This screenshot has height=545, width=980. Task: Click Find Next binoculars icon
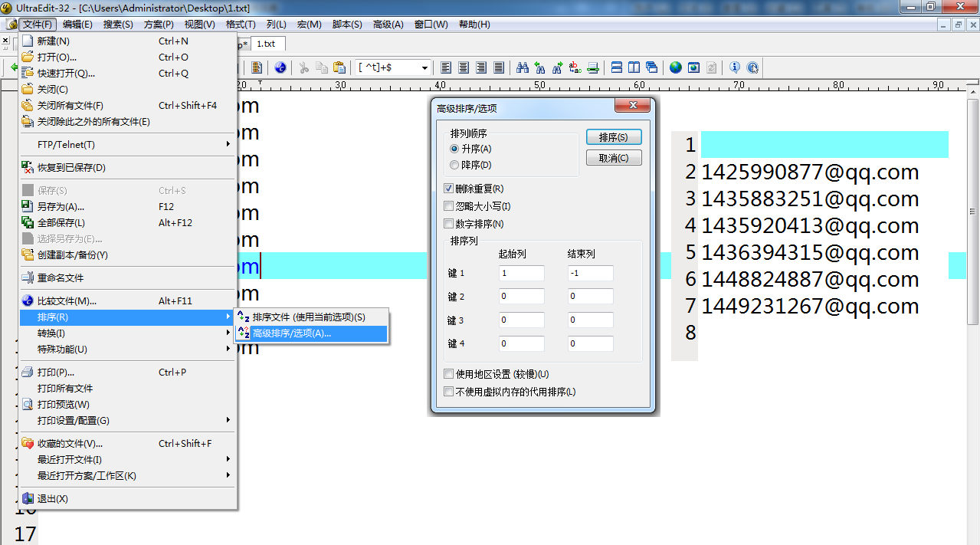[558, 67]
